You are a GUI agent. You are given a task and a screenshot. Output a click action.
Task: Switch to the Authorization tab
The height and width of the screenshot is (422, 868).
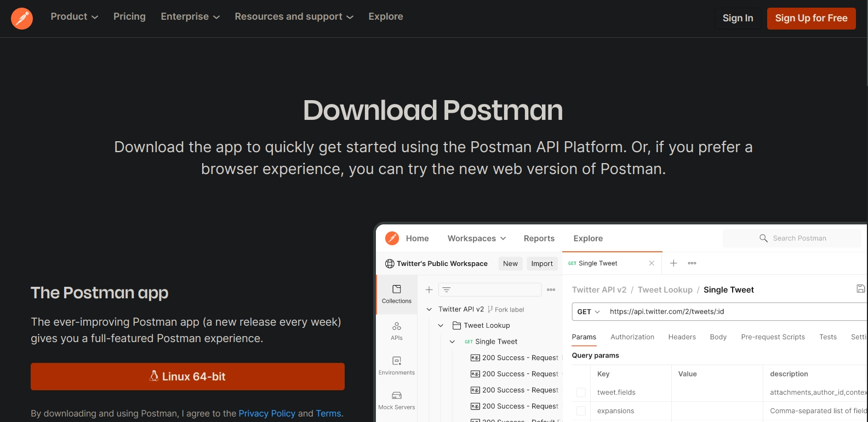tap(632, 337)
